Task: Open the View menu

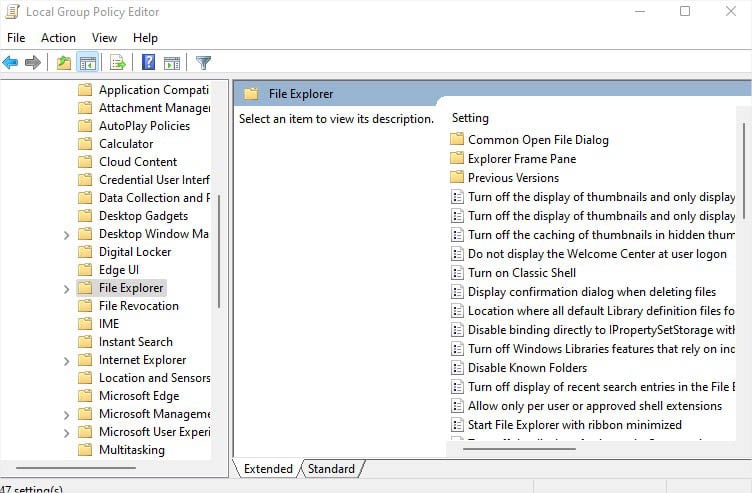Action: click(x=104, y=37)
